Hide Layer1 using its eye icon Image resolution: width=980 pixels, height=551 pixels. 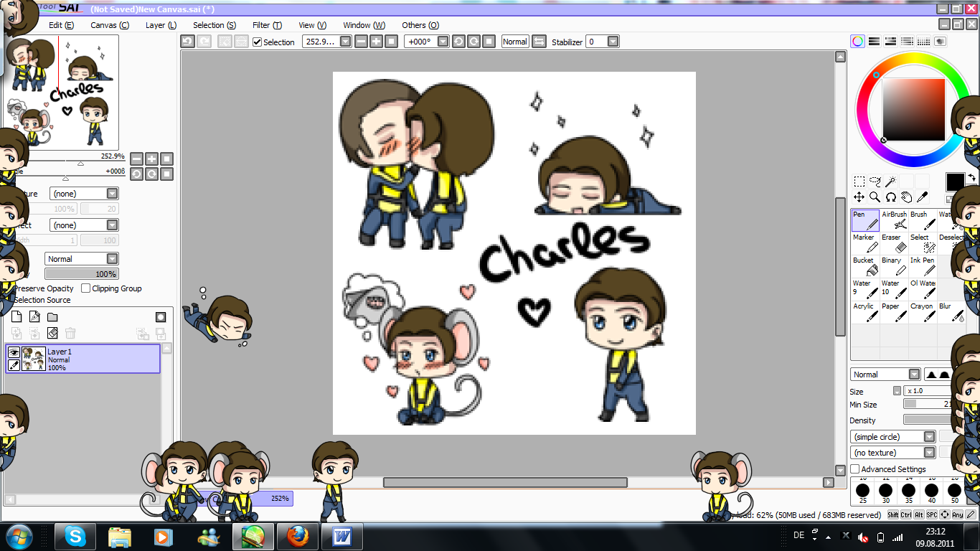pos(14,352)
